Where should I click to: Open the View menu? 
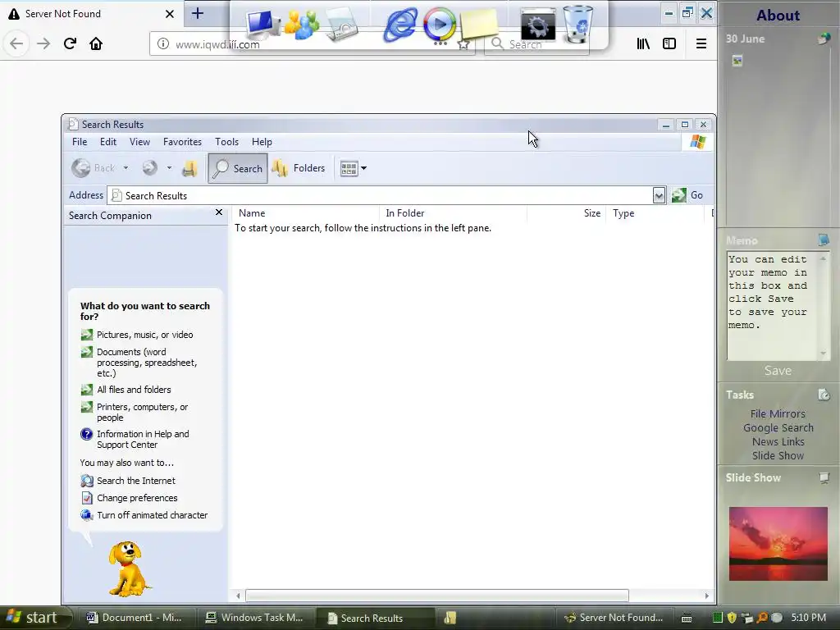pos(139,142)
